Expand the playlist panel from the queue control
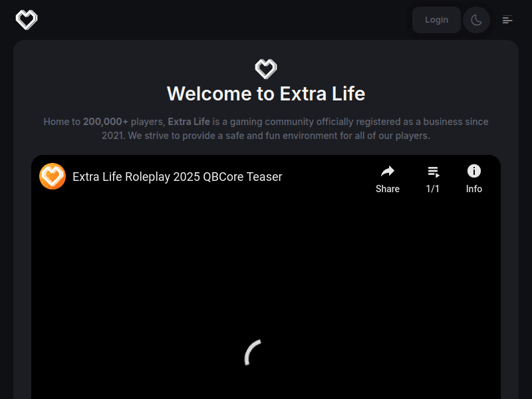Viewport: 532px width, 399px height. [x=433, y=172]
